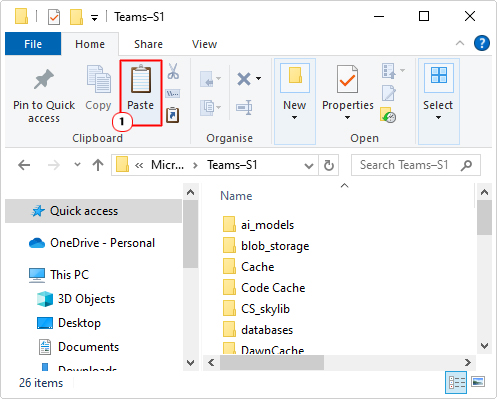Click the Micr... breadcrumb segment

(x=167, y=165)
